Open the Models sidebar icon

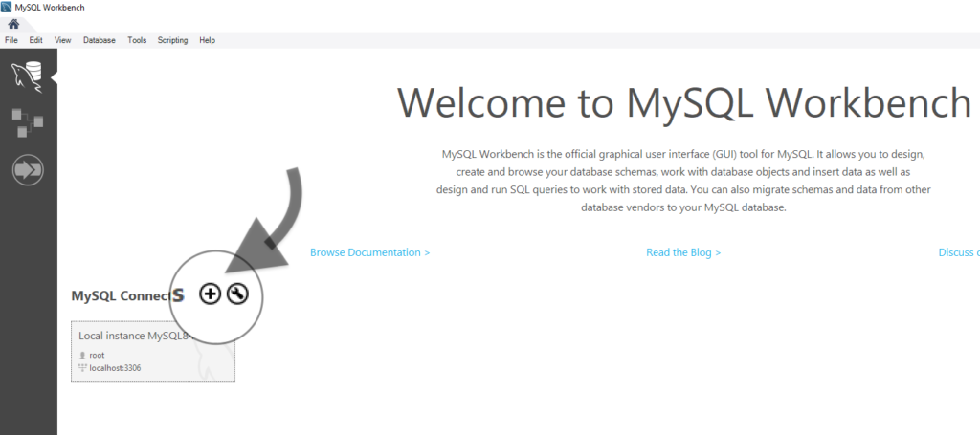click(28, 123)
